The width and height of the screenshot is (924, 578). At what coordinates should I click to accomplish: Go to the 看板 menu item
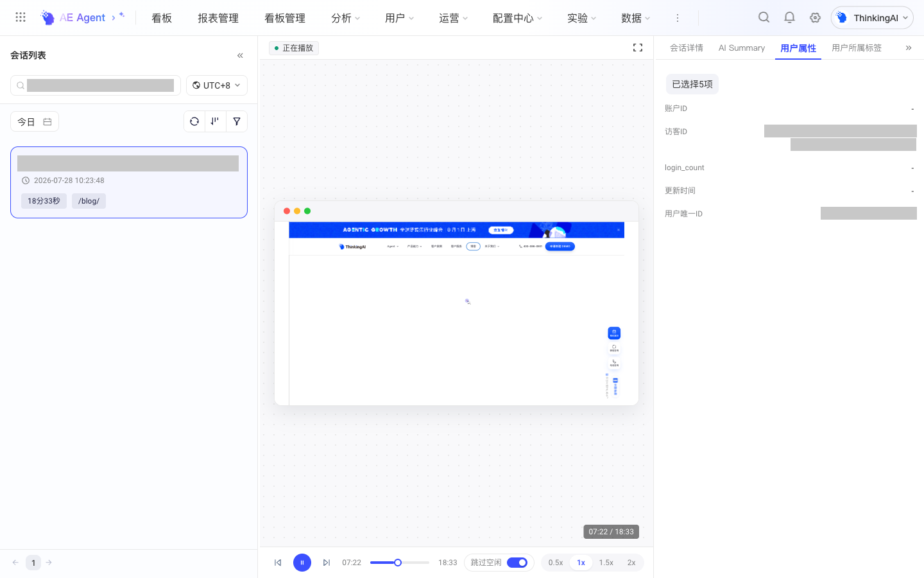point(162,18)
